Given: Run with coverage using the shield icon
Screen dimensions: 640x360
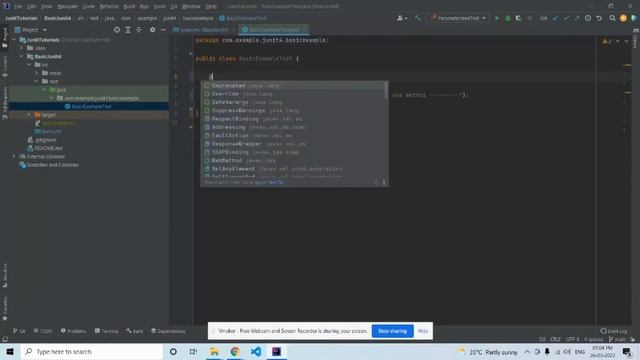Looking at the screenshot, I should tap(518, 18).
